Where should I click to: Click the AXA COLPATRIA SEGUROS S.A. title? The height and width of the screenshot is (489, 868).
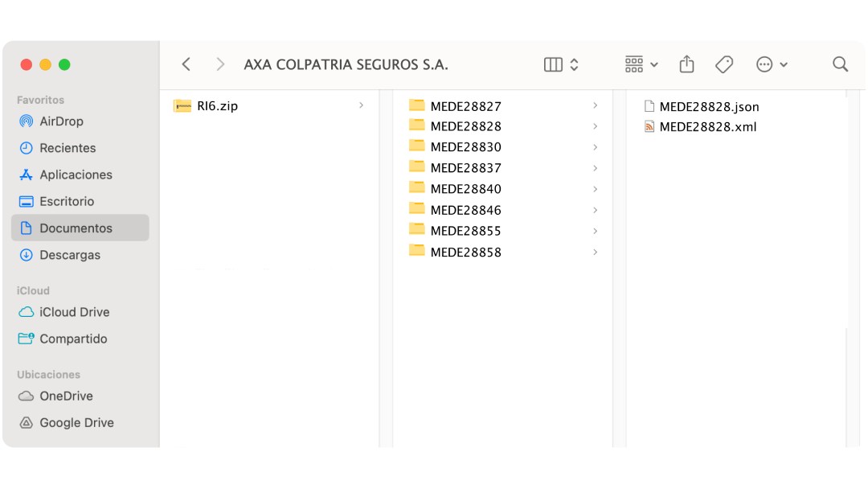click(346, 64)
